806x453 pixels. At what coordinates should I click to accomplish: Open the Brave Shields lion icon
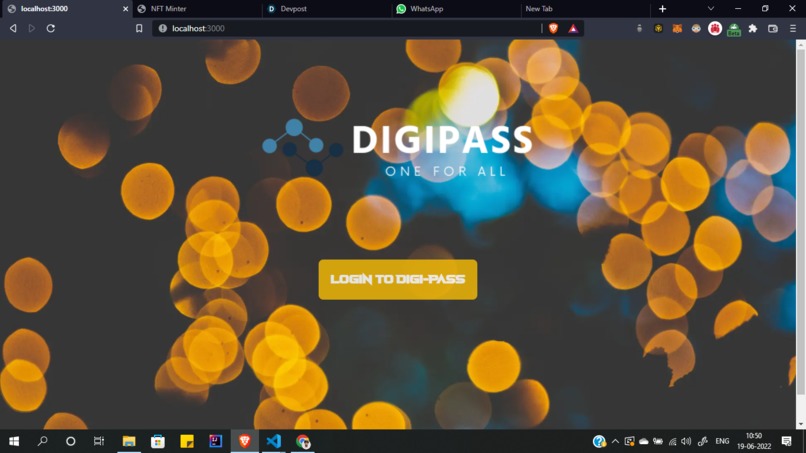click(x=553, y=28)
